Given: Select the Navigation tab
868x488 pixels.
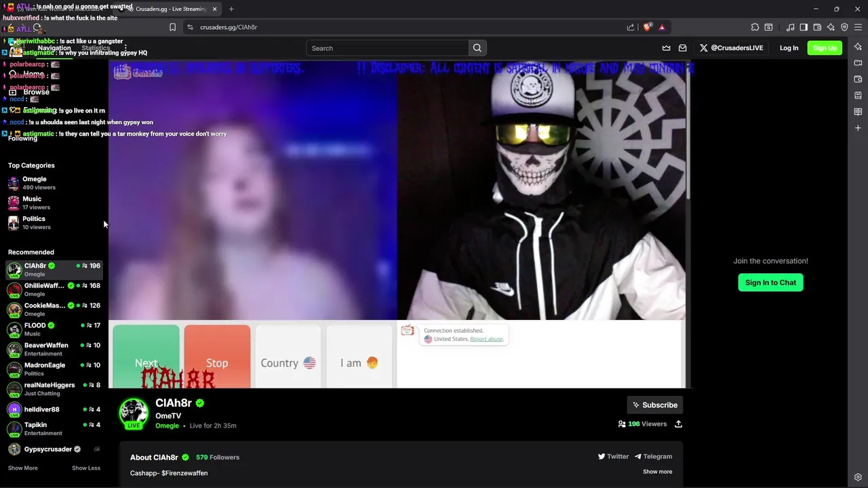Looking at the screenshot, I should (54, 48).
